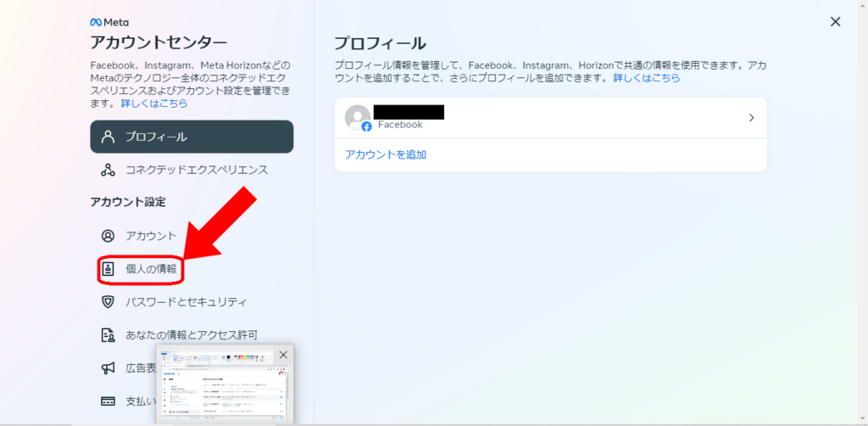Click the アカウント設定 section label
Viewport: 868px width, 426px height.
pyautogui.click(x=128, y=202)
